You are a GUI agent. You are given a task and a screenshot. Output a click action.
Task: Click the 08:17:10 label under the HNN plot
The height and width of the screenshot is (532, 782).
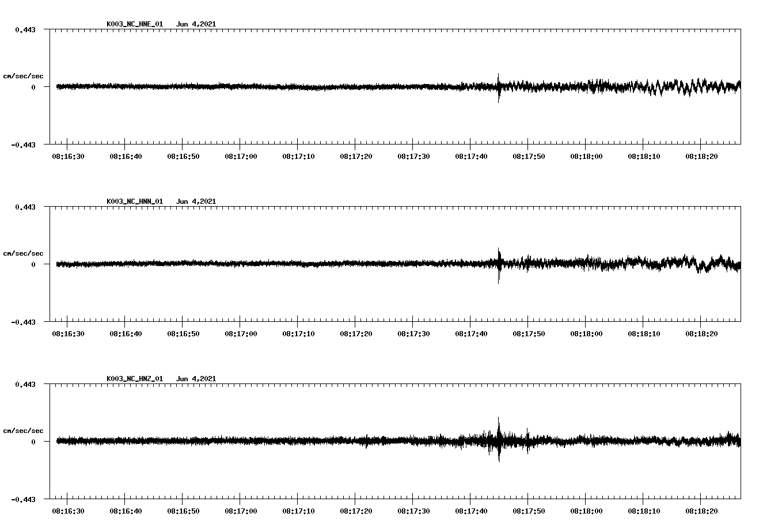coord(298,333)
